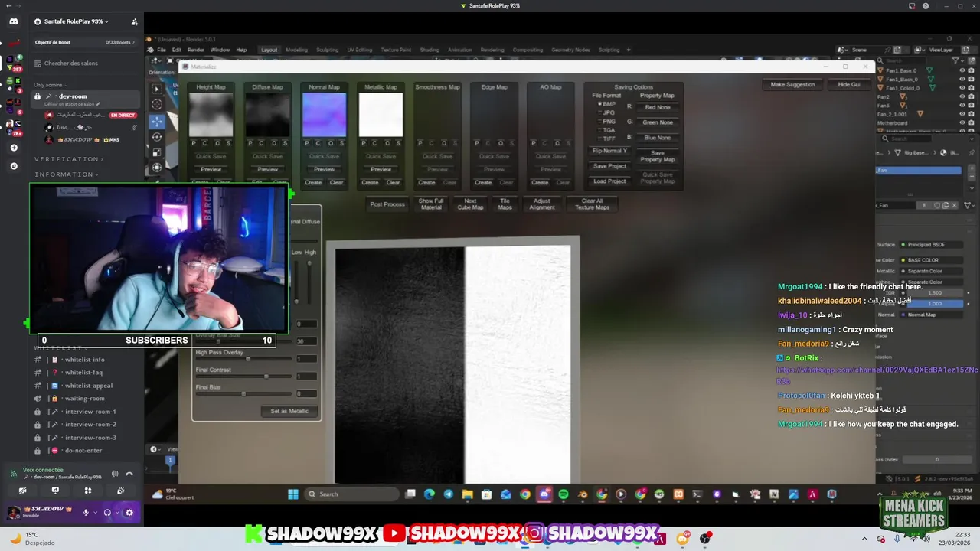The height and width of the screenshot is (551, 980).
Task: Open File Explorer from the streamed taskbar
Action: pos(467,494)
